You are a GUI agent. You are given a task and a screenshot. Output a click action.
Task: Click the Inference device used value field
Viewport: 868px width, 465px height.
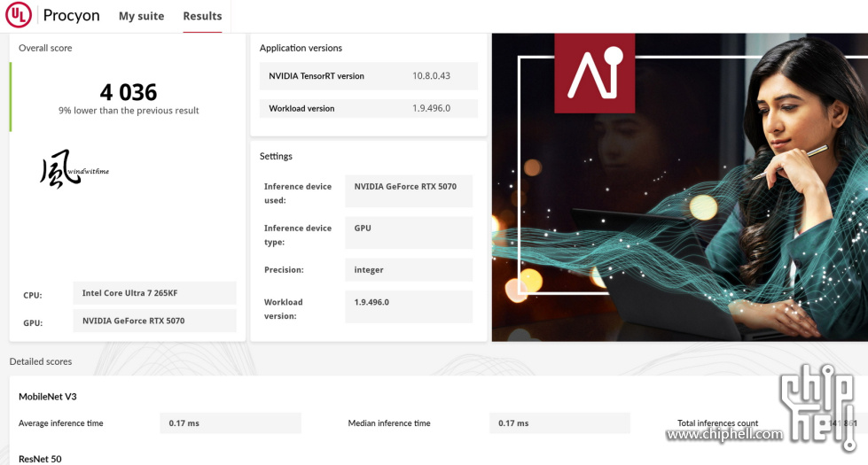click(409, 191)
